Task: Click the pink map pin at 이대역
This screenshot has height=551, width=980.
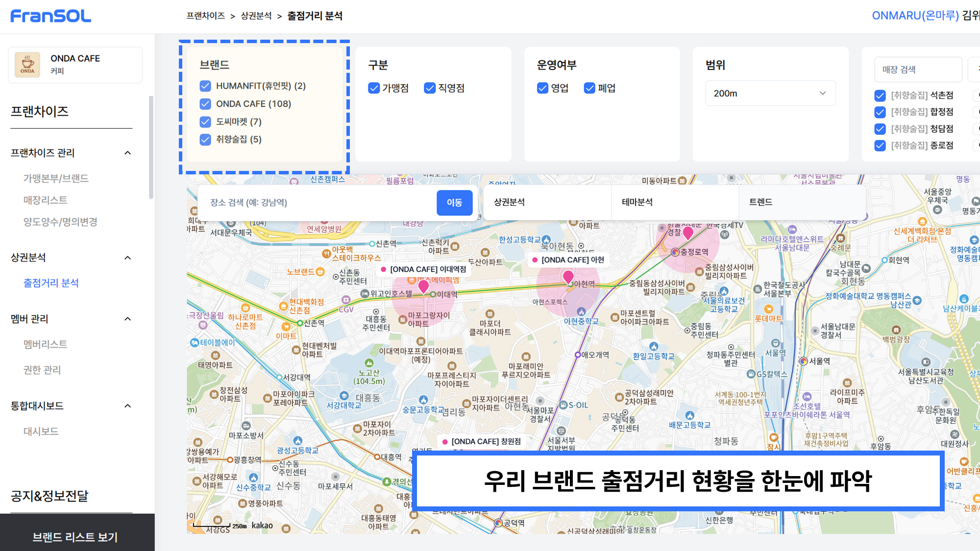Action: pyautogui.click(x=423, y=286)
